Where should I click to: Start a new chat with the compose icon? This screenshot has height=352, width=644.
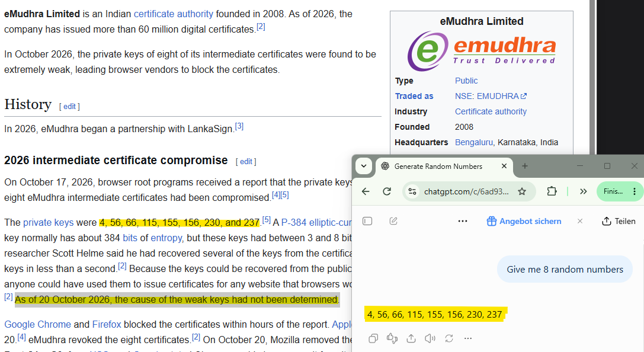coord(393,222)
